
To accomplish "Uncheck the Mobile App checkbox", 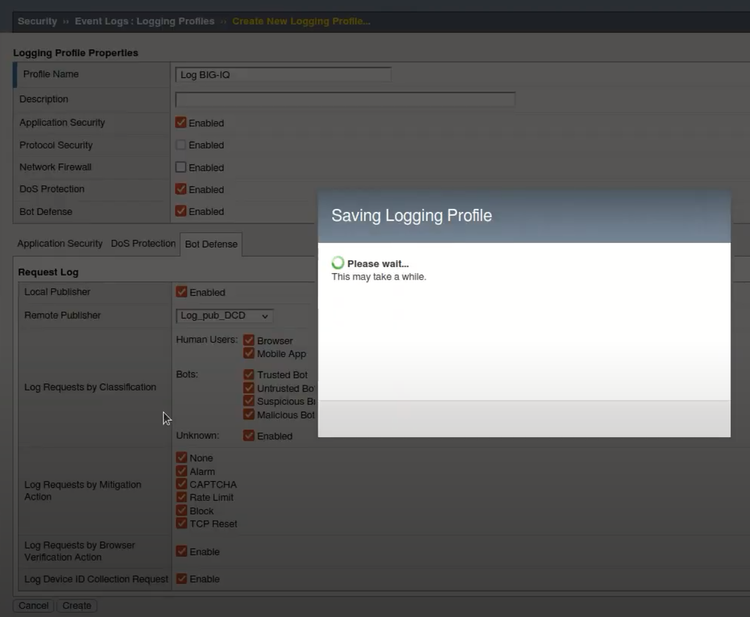I will coord(249,353).
